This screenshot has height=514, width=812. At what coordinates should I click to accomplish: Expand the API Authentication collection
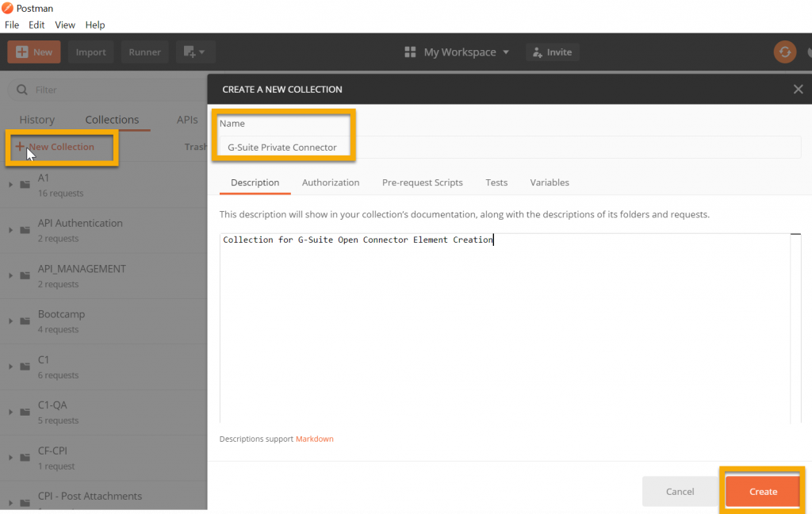click(x=10, y=230)
